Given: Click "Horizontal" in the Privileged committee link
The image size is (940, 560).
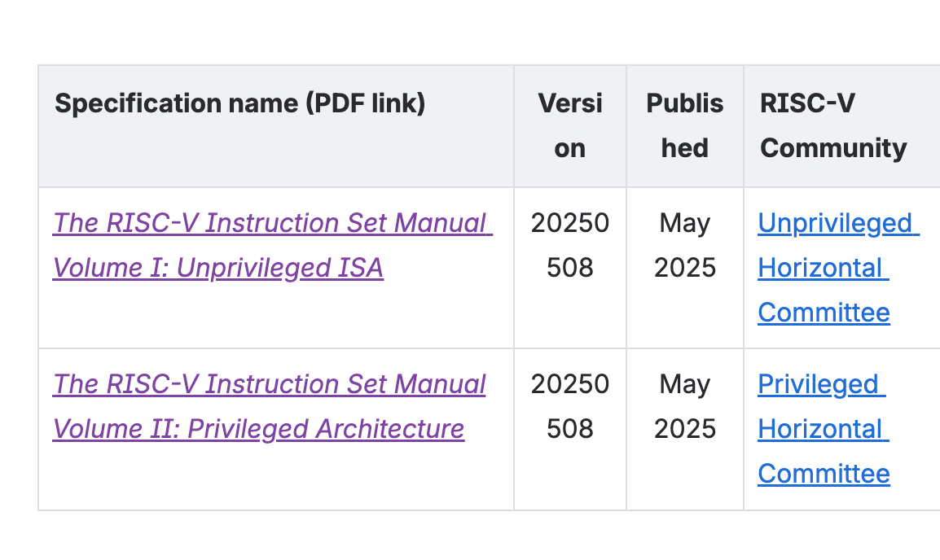Looking at the screenshot, I should pos(819,429).
